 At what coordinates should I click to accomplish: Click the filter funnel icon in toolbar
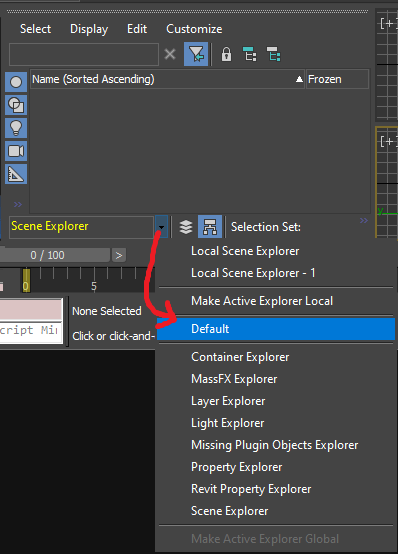pos(196,54)
